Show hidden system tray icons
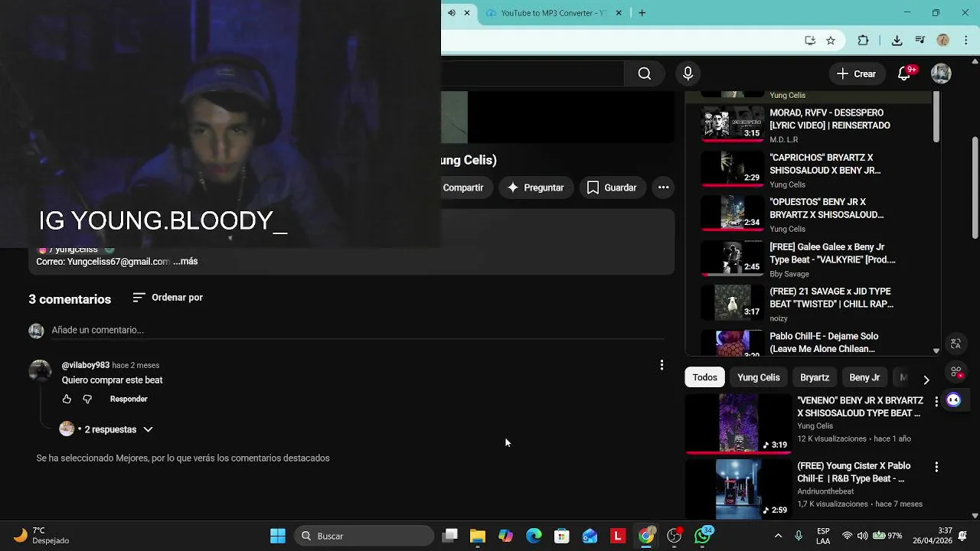The height and width of the screenshot is (551, 980). [x=778, y=536]
